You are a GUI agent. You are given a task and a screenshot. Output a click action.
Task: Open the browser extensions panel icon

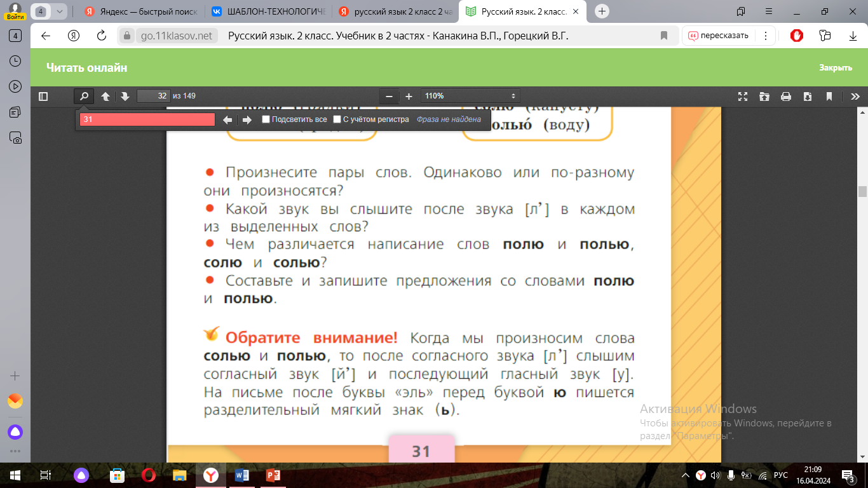pyautogui.click(x=825, y=36)
